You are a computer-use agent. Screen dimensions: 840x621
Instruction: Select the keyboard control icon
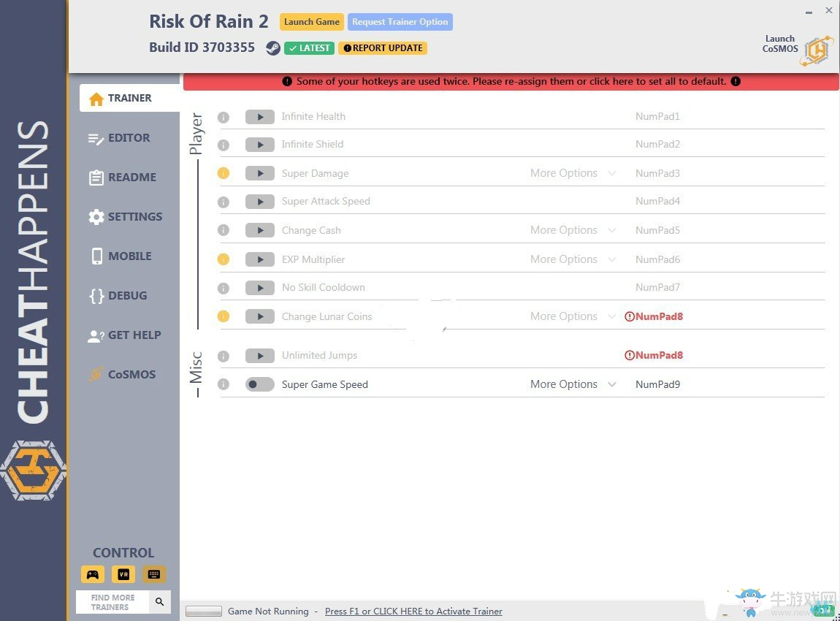coord(153,574)
